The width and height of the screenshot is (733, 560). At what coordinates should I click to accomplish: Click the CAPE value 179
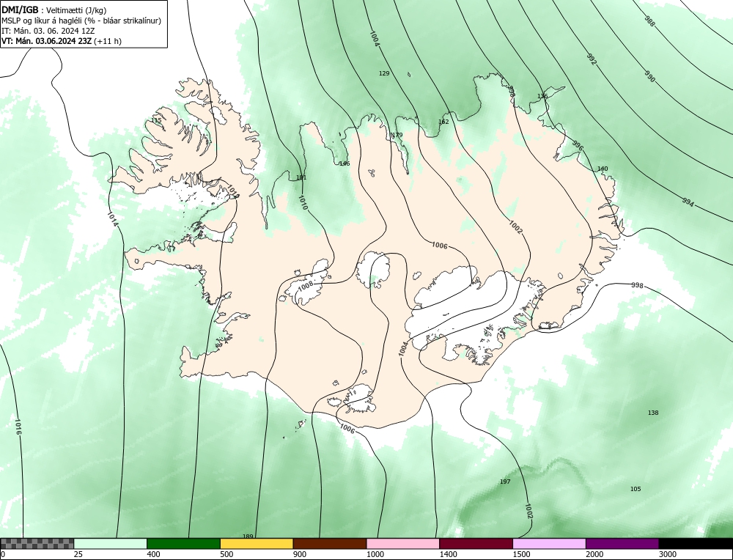(397, 135)
